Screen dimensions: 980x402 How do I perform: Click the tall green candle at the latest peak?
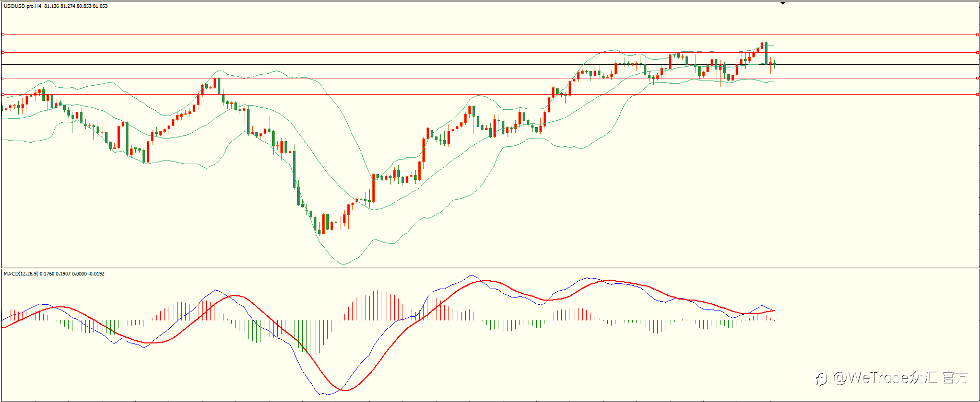(766, 53)
